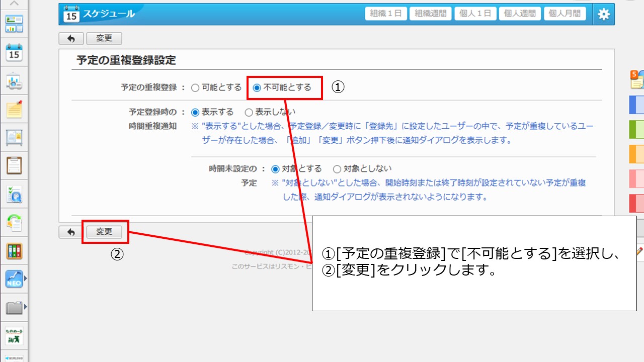The image size is (644, 362).
Task: Click the yellow sticky note sidebar icon
Action: click(14, 109)
